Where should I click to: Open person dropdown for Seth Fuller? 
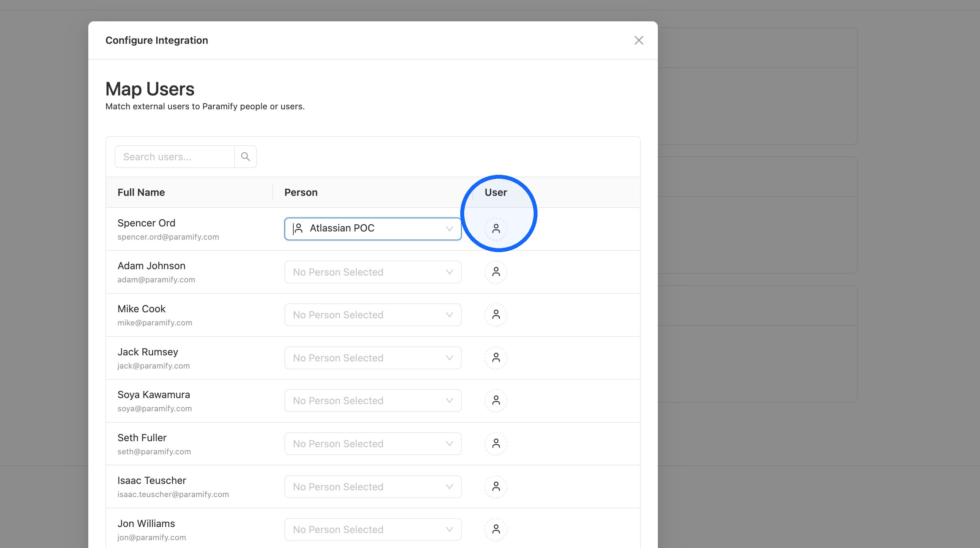tap(373, 443)
